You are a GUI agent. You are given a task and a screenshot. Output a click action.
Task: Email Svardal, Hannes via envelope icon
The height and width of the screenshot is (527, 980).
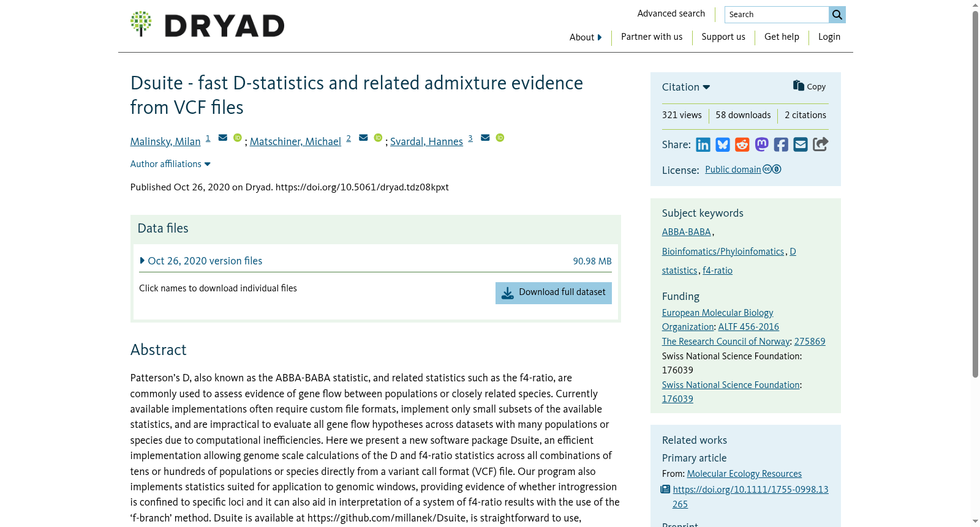pos(485,138)
